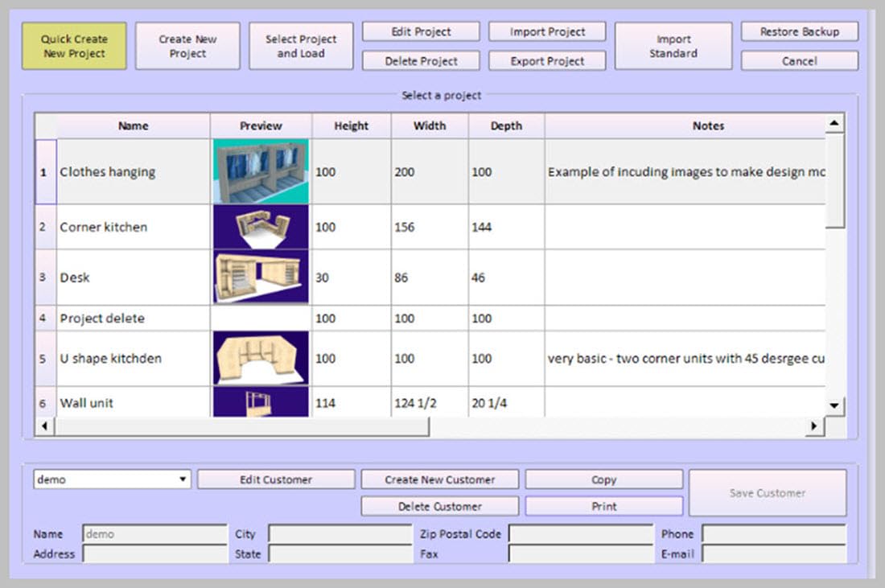The width and height of the screenshot is (885, 588).
Task: Select the Corner kitchen preview image
Action: tap(261, 227)
